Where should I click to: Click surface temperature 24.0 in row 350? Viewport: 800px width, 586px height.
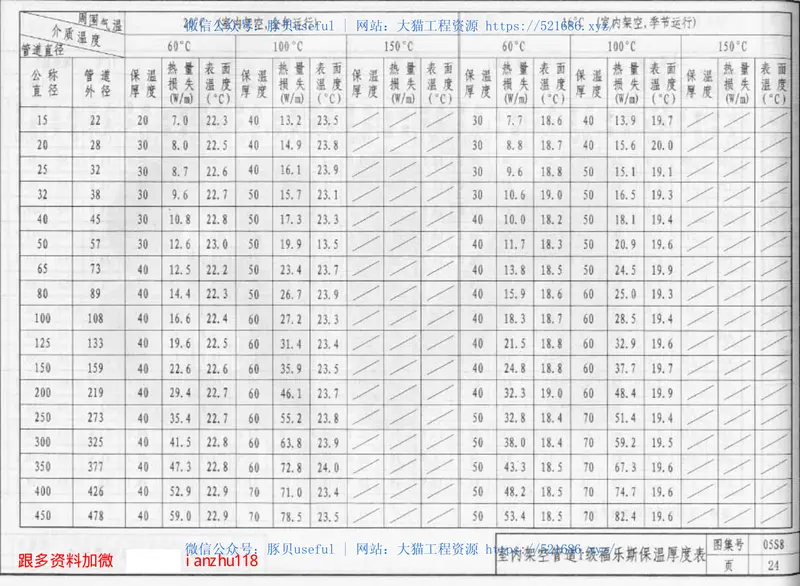pyautogui.click(x=328, y=467)
